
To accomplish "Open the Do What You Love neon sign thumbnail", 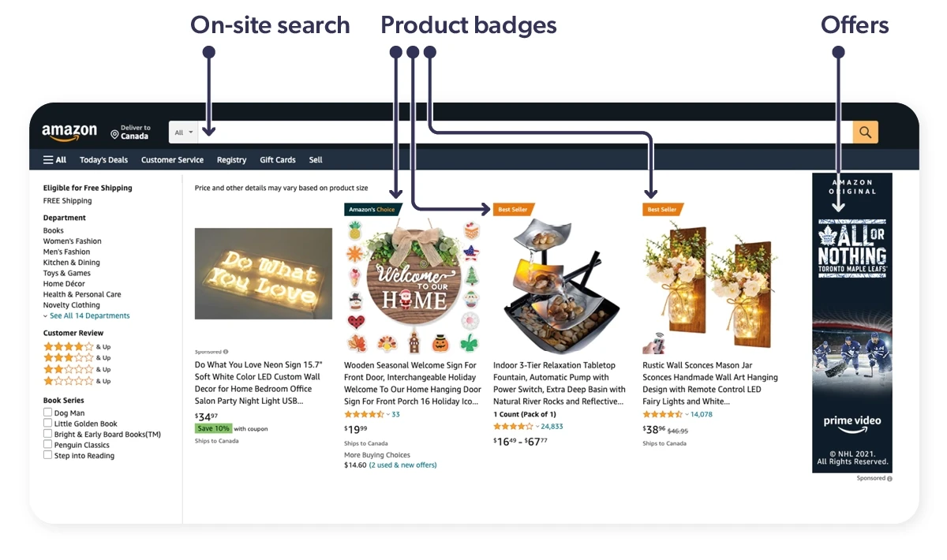I will coord(264,274).
